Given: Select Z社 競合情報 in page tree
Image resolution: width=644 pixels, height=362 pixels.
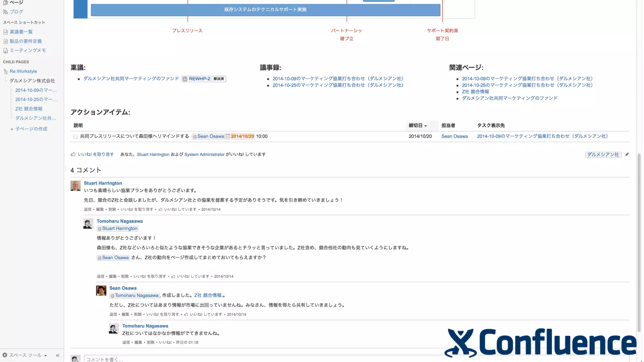Looking at the screenshot, I should tap(29, 109).
